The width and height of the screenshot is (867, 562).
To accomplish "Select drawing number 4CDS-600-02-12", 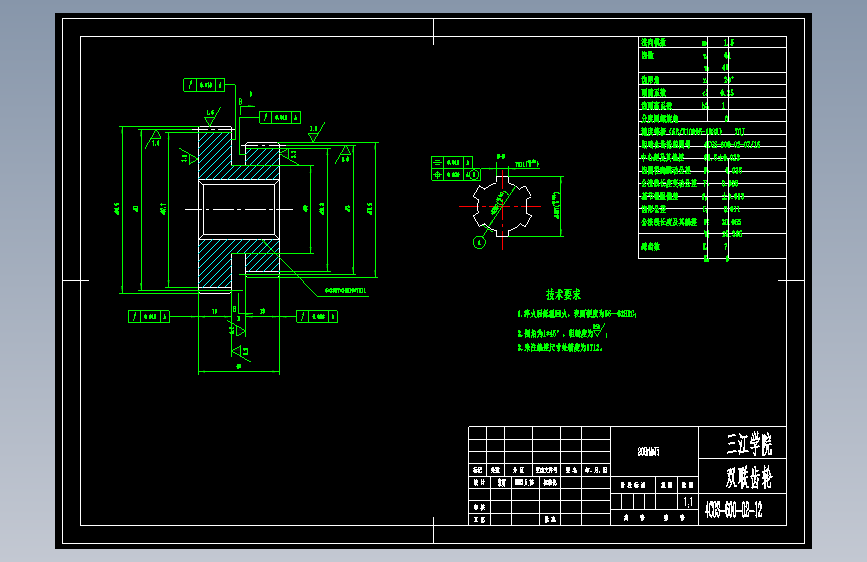I will click(734, 509).
